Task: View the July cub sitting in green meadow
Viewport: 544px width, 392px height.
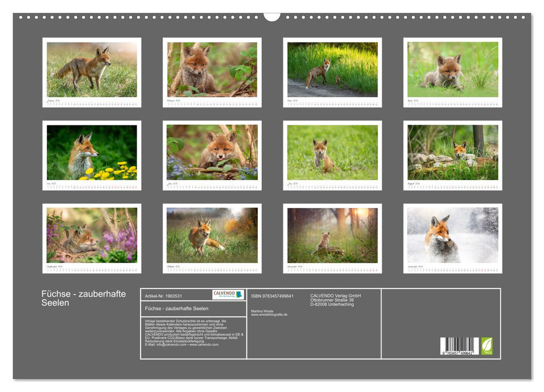Action: [x=332, y=152]
